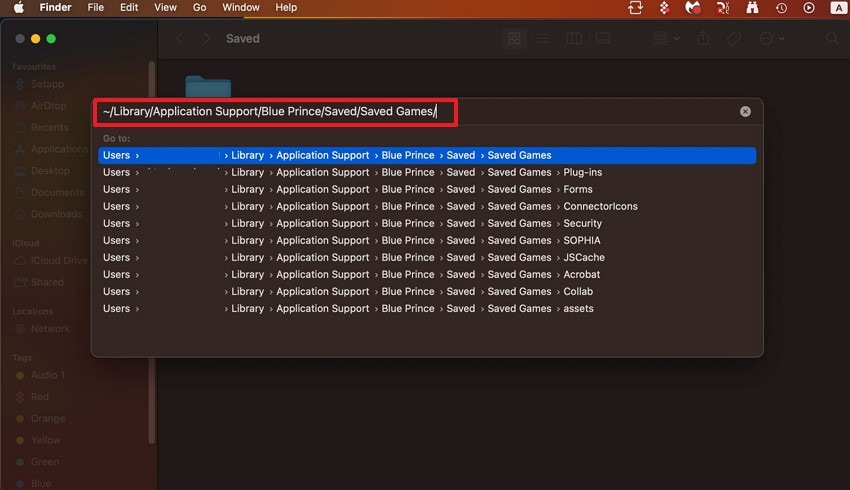Viewport: 850px width, 490px height.
Task: Click the Share toolbar icon
Action: coord(703,38)
